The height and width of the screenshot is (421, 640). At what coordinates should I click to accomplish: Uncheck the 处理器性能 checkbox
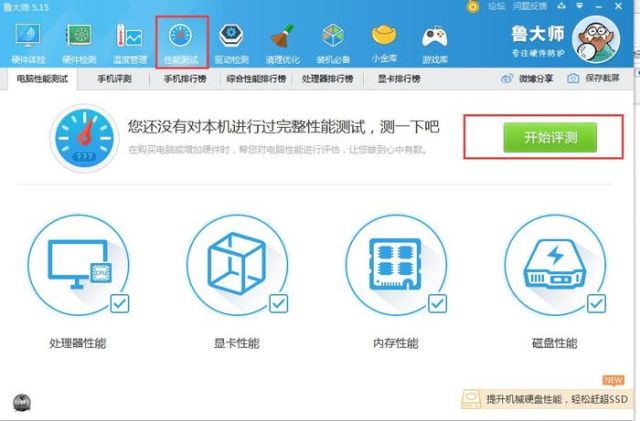click(x=120, y=303)
